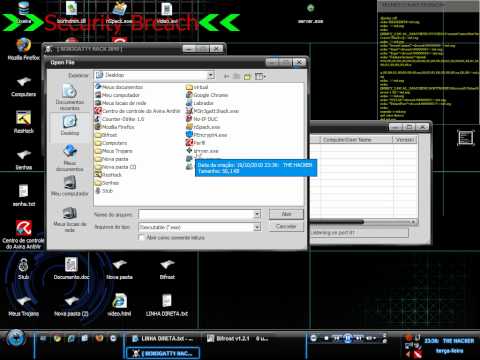This screenshot has width=480, height=360.
Task: Expand the Examinar location dropdown showing Desktop
Action: pyautogui.click(x=211, y=76)
